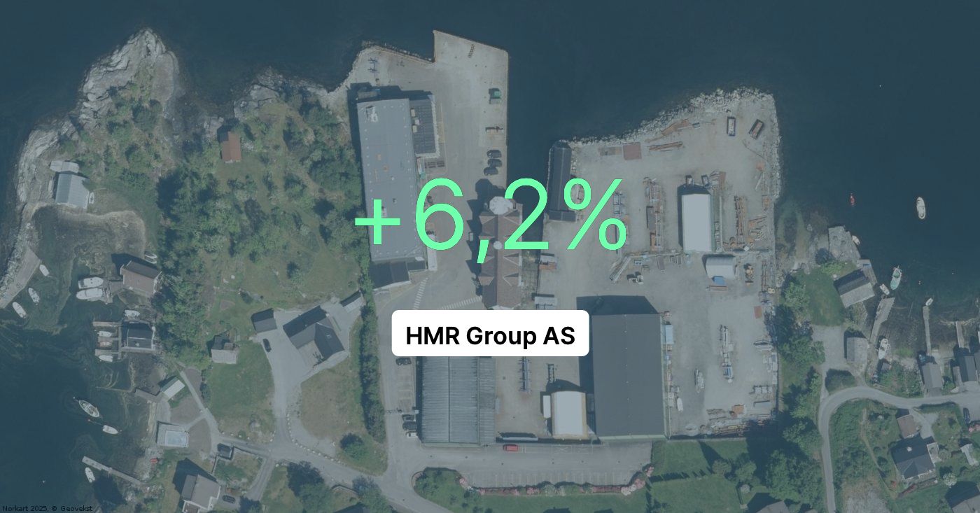Click the striped pedestrian crossing by the warehouse

point(419,294)
